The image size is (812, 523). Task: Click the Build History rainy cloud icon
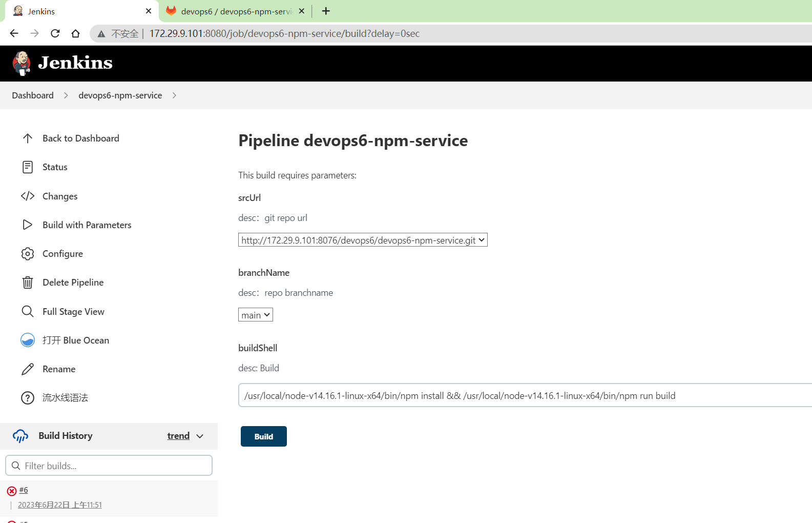coord(20,436)
